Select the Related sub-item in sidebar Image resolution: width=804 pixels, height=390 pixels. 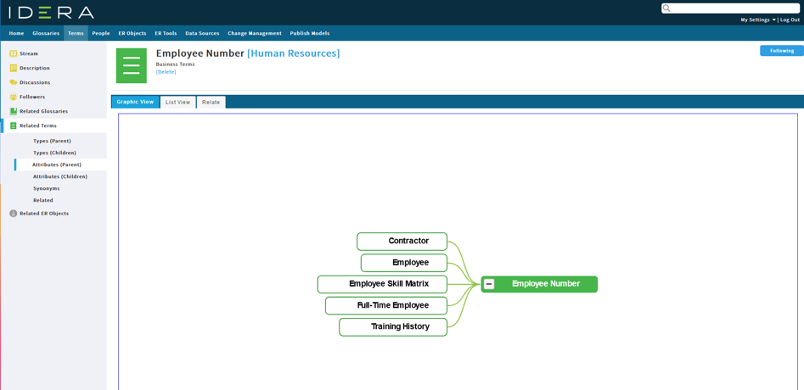pyautogui.click(x=43, y=200)
